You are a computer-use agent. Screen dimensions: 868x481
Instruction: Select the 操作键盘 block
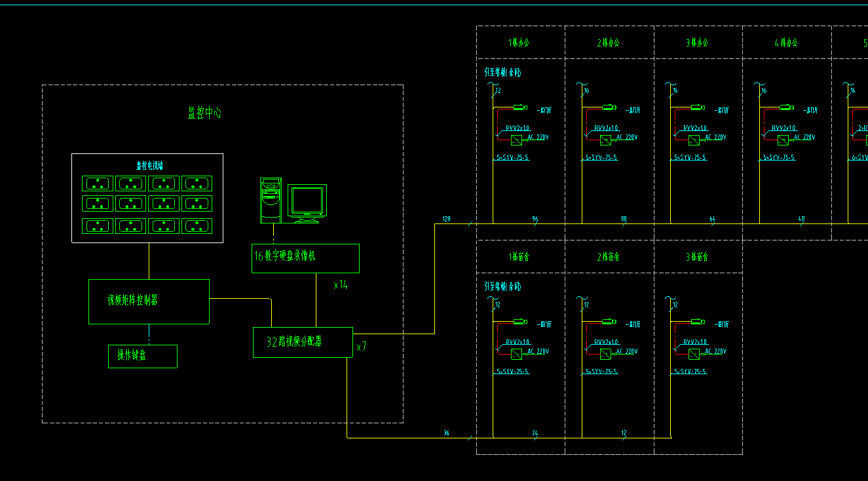(x=143, y=356)
